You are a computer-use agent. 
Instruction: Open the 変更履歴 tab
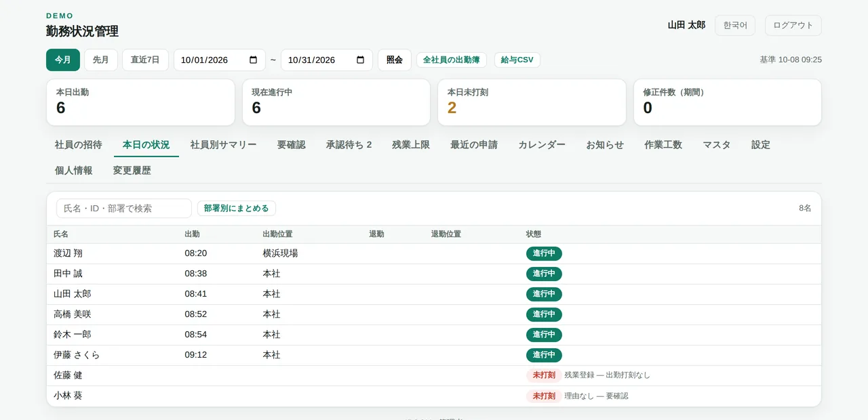coord(132,170)
